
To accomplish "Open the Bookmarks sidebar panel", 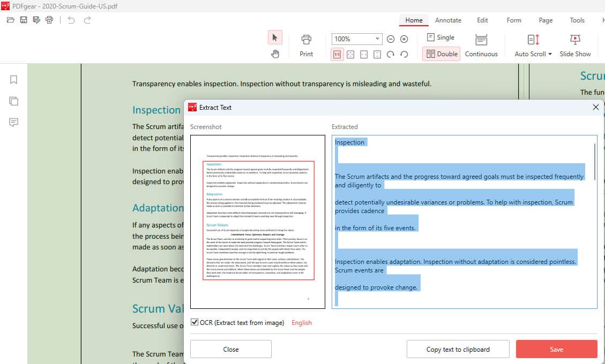I will (x=13, y=79).
